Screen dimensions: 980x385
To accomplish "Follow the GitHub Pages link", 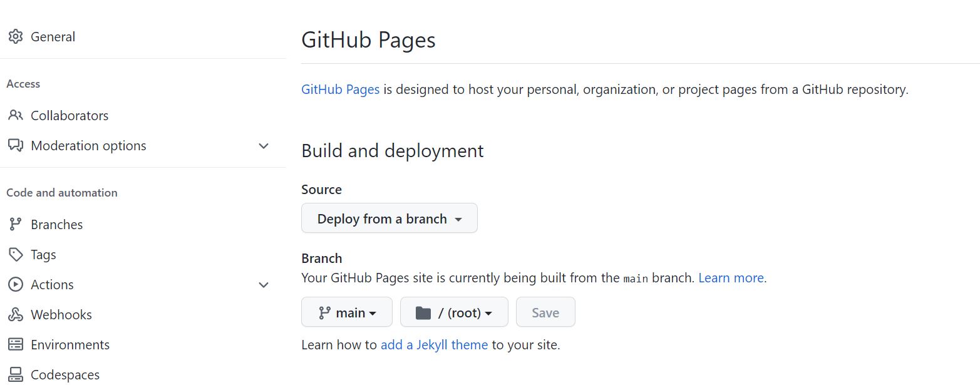I will click(x=341, y=90).
